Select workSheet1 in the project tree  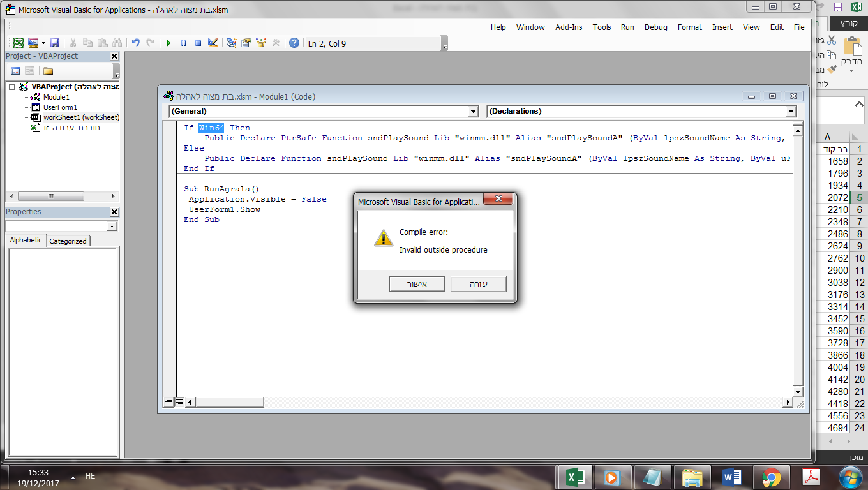81,117
